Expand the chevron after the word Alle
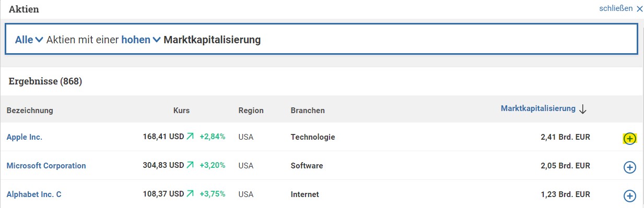This screenshot has height=208, width=644. [39, 40]
